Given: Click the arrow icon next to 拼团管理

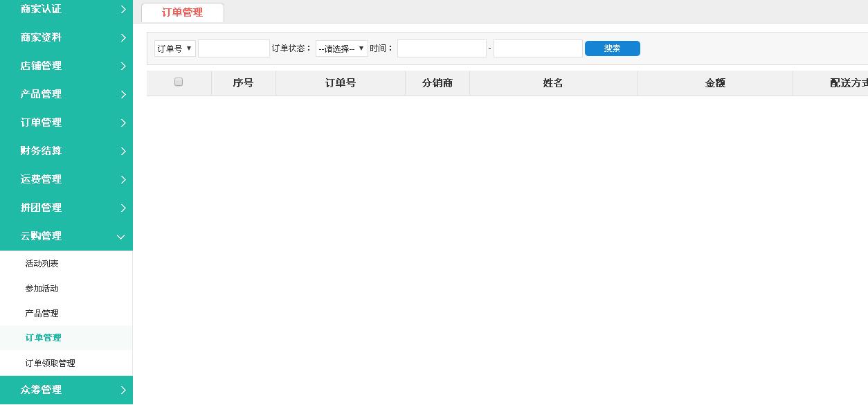Looking at the screenshot, I should [x=123, y=208].
